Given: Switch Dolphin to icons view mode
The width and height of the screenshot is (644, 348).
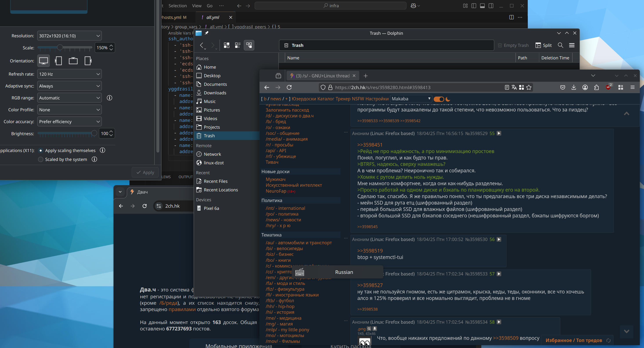Looking at the screenshot, I should 227,45.
